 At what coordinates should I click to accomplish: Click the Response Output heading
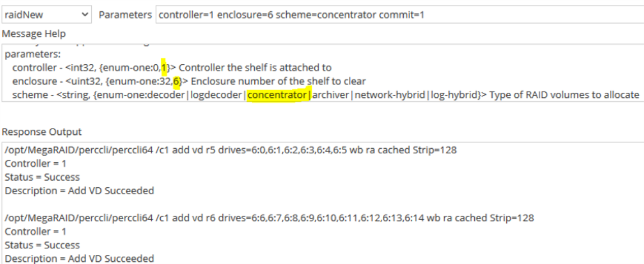pos(42,132)
